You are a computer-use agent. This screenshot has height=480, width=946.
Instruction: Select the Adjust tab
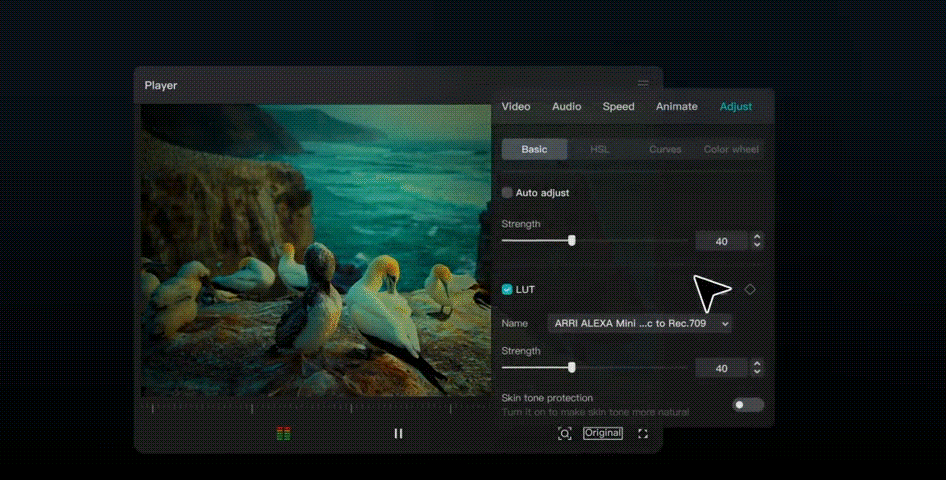click(736, 107)
